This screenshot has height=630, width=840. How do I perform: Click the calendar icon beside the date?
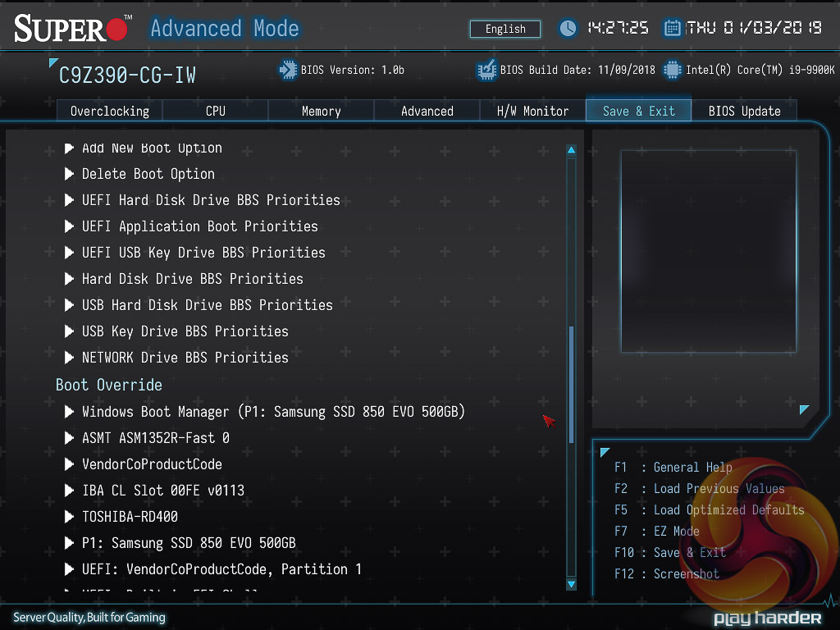673,29
